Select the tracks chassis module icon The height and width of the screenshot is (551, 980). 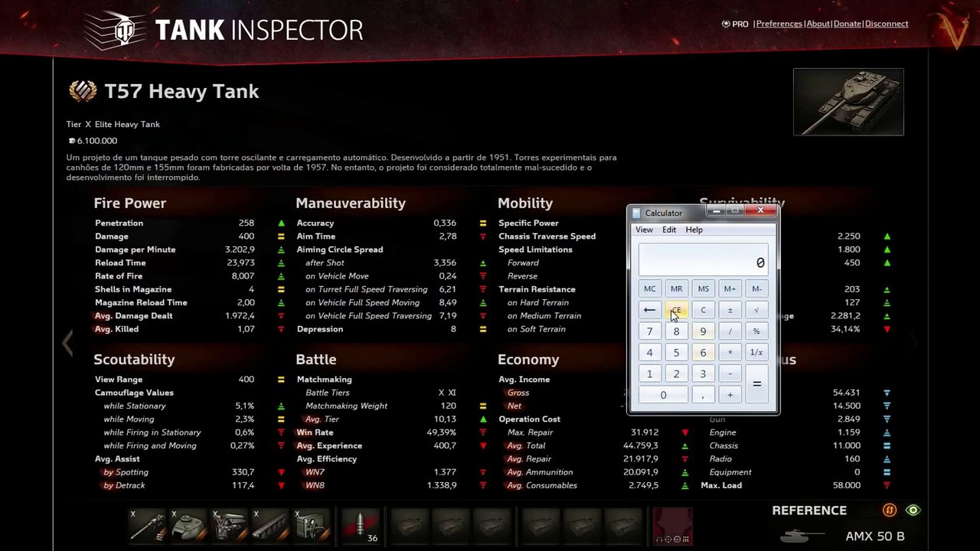point(271,527)
